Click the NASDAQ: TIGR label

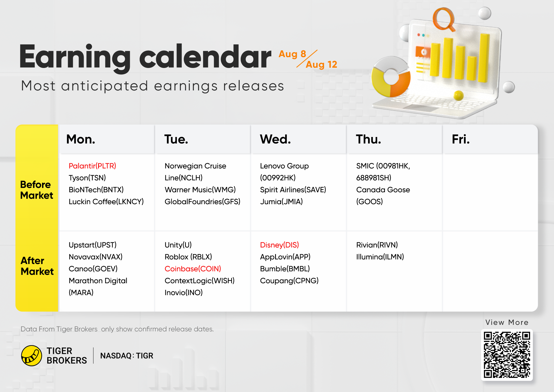(127, 355)
